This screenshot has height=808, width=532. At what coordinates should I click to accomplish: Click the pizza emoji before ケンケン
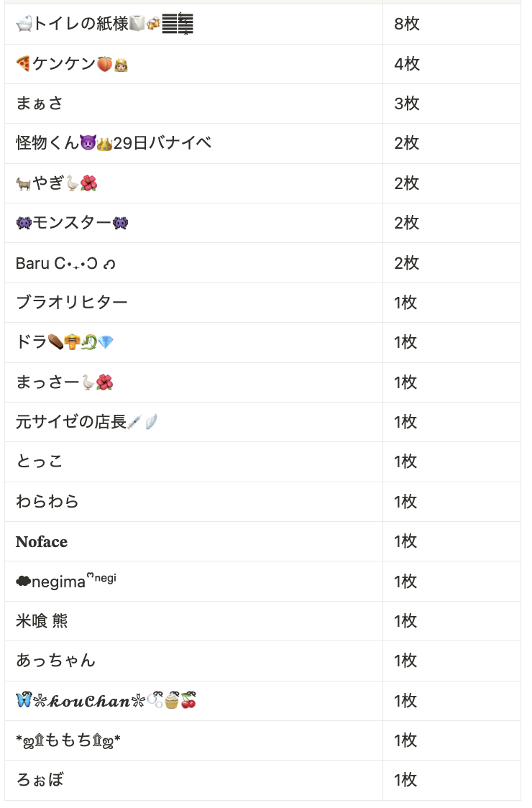click(x=23, y=64)
